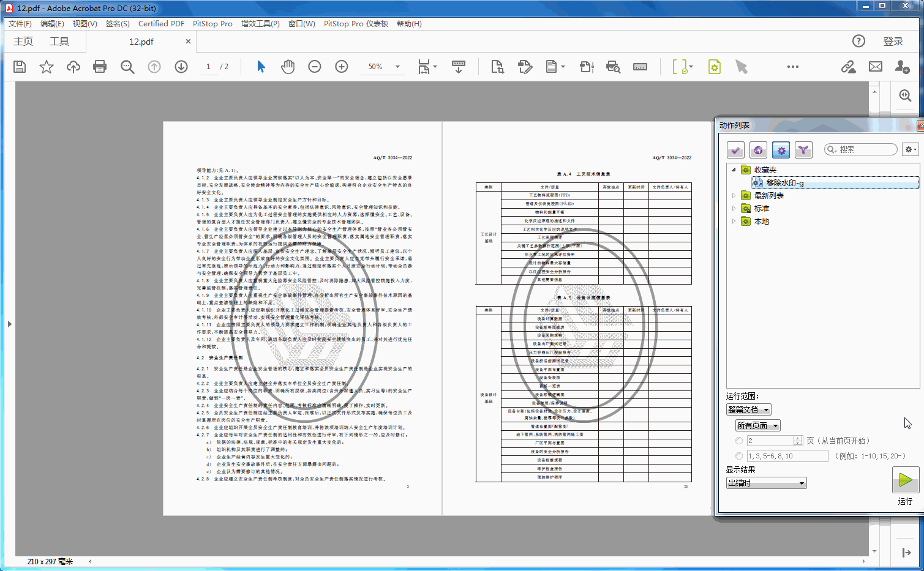Screen dimensions: 924x571
Task: Open the 所有页面 pages dropdown
Action: pyautogui.click(x=758, y=425)
